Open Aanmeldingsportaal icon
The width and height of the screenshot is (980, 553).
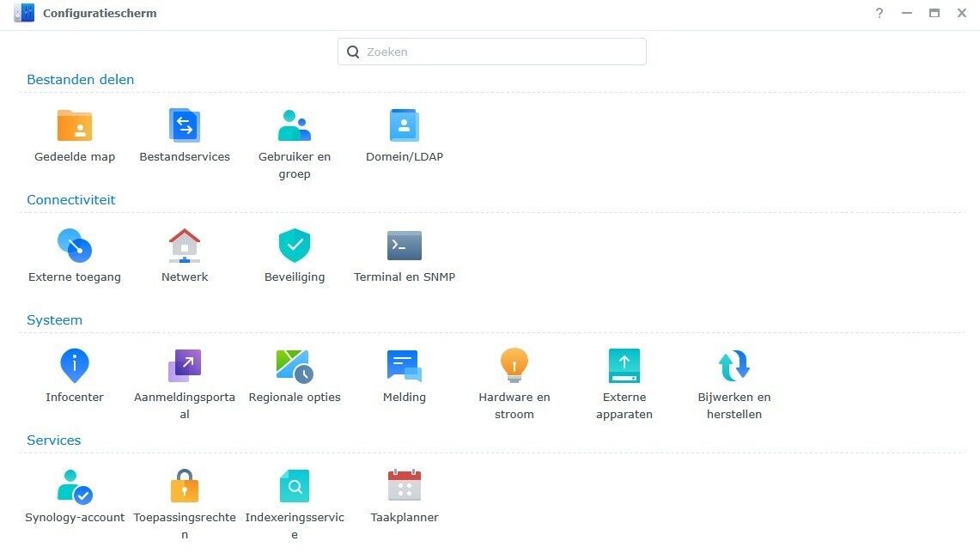click(185, 366)
